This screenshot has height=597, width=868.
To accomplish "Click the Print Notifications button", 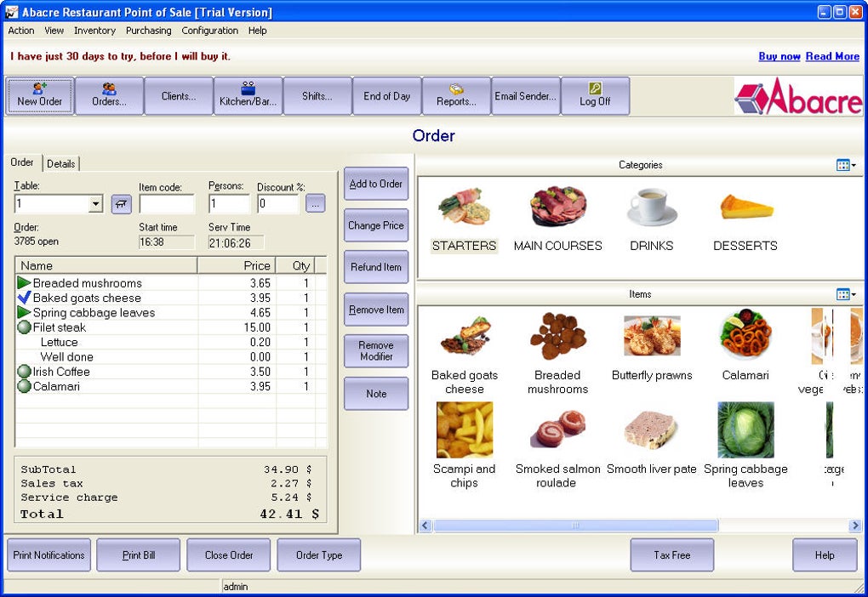I will pyautogui.click(x=49, y=555).
